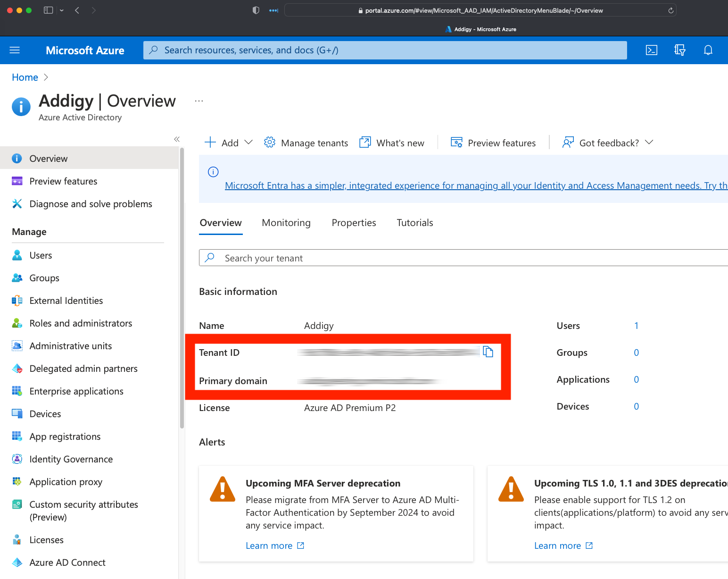728x579 pixels.
Task: Click the App registrations icon
Action: point(17,436)
